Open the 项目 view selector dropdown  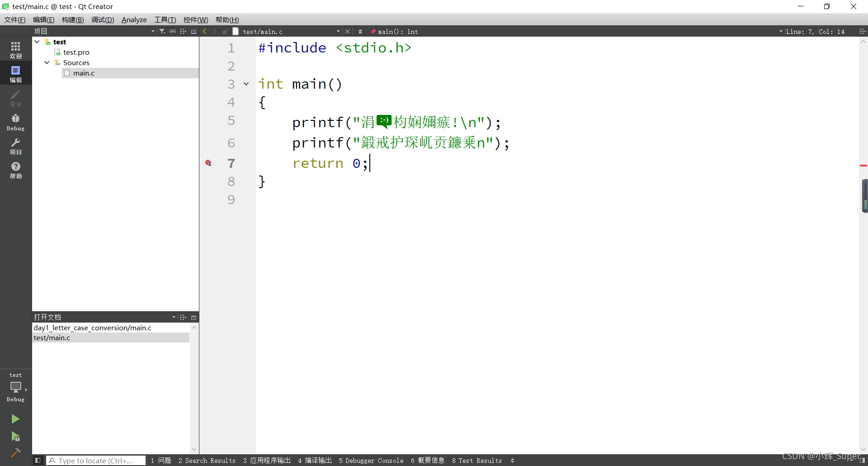[x=153, y=31]
